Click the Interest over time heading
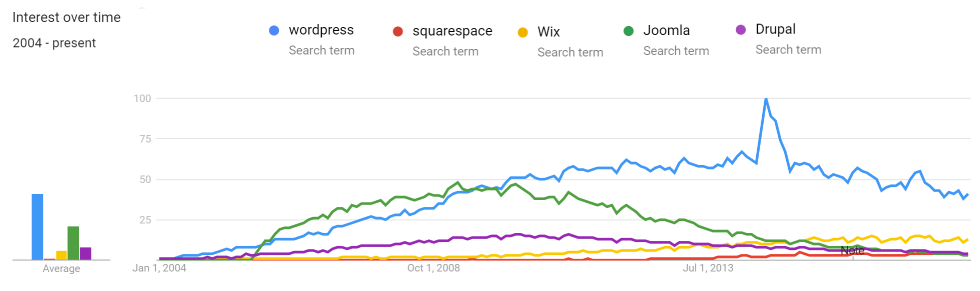This screenshot has height=291, width=980. tap(66, 17)
